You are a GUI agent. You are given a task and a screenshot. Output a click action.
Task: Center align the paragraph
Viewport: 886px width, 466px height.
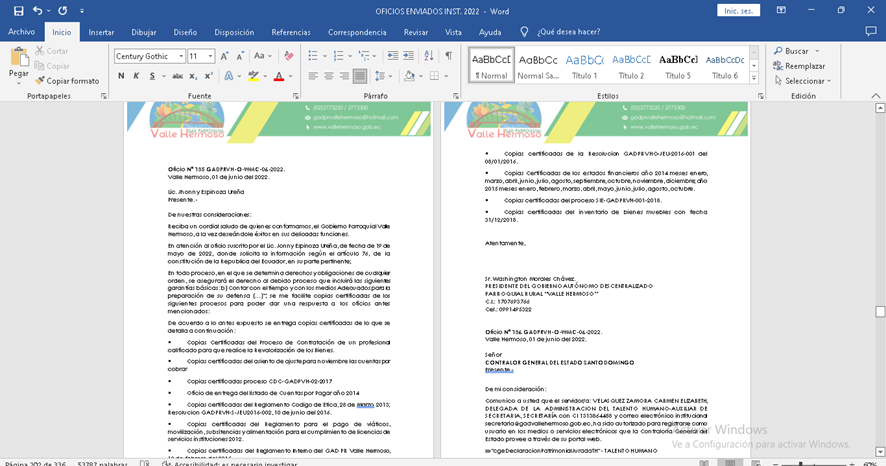[329, 76]
